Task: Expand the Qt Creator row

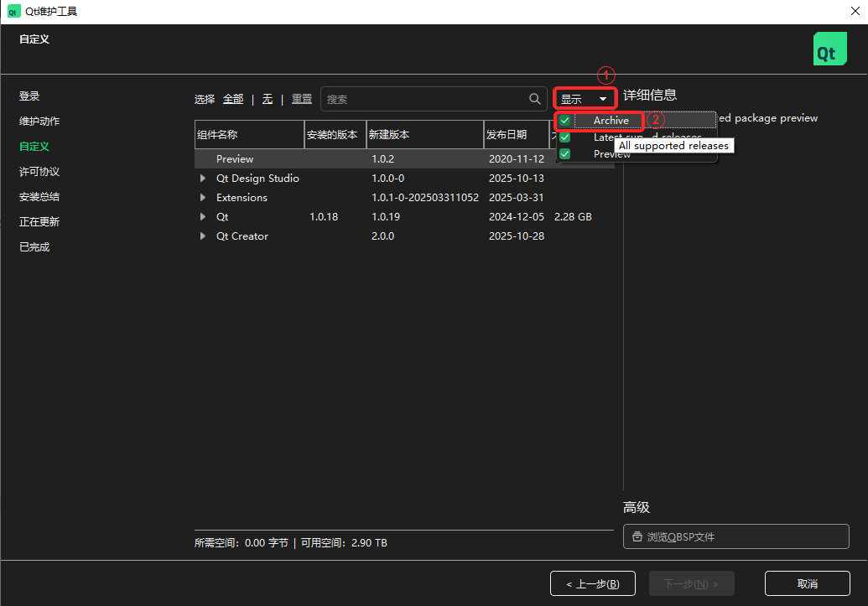Action: point(203,236)
